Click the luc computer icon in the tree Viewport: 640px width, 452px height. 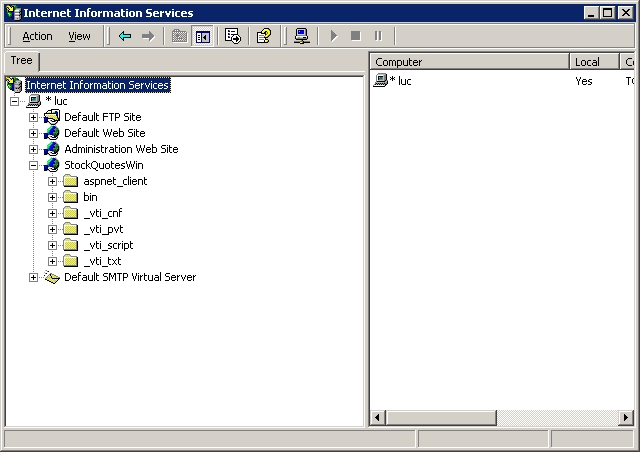[33, 101]
